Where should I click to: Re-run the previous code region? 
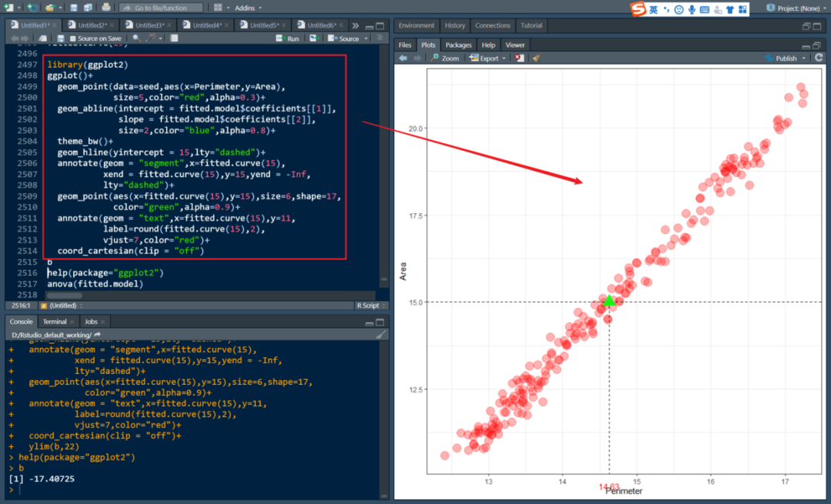(314, 38)
